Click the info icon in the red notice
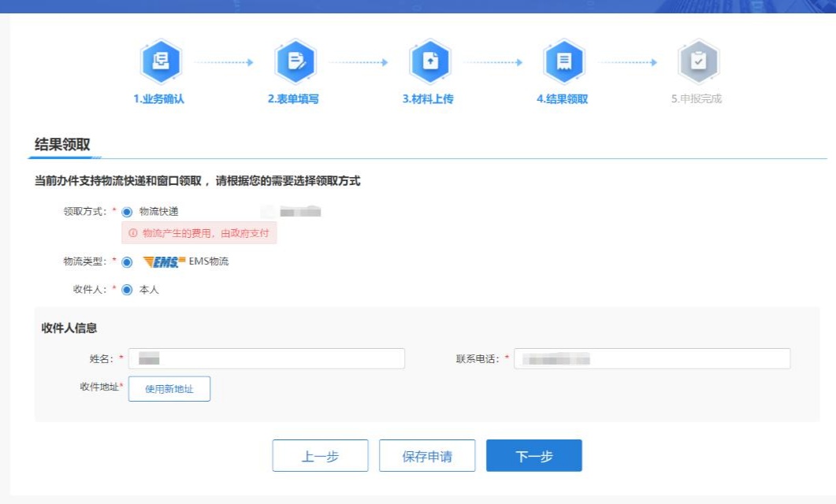The height and width of the screenshot is (504, 836). (x=132, y=233)
